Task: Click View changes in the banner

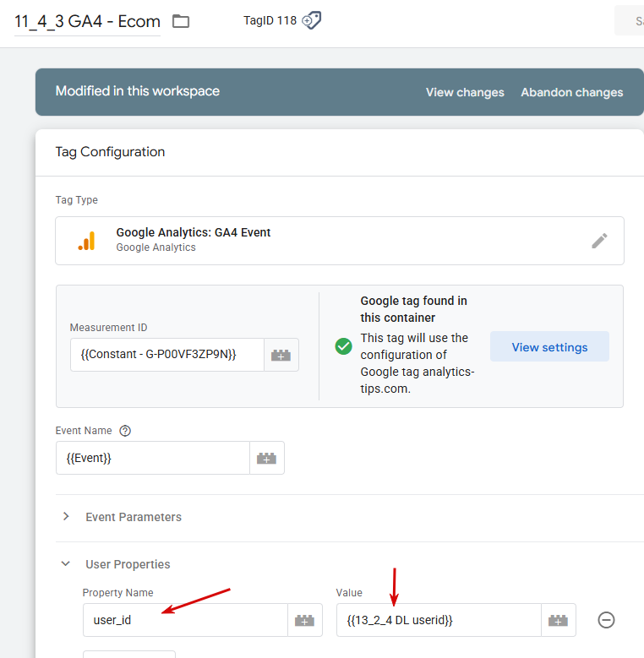Action: [x=465, y=92]
